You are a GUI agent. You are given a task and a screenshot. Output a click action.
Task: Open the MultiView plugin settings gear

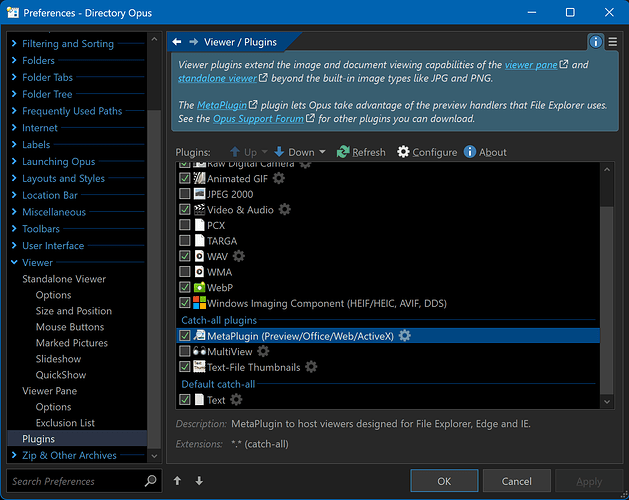[x=263, y=351]
